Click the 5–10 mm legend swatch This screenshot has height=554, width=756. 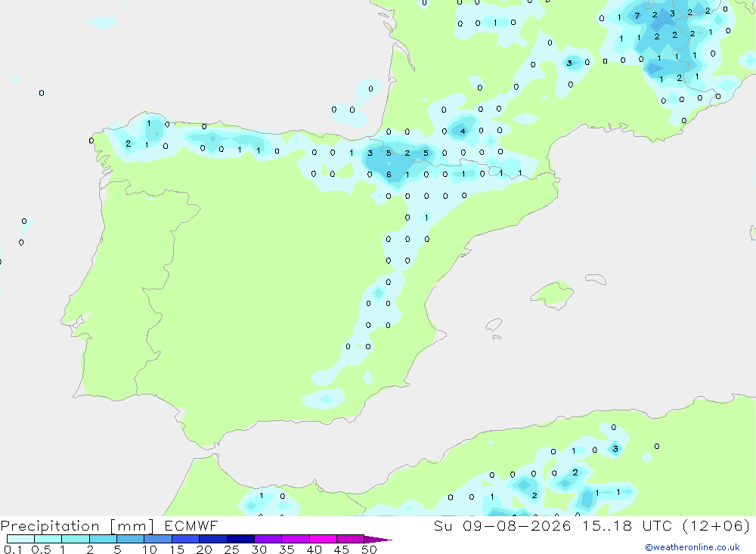[130, 539]
